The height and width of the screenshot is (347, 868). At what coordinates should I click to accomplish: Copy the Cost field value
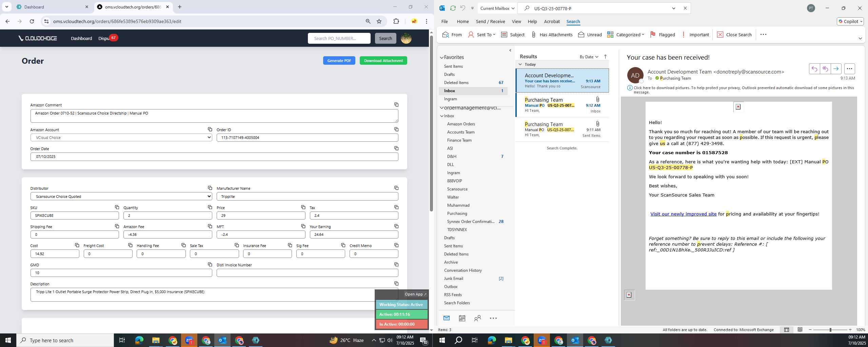[77, 245]
